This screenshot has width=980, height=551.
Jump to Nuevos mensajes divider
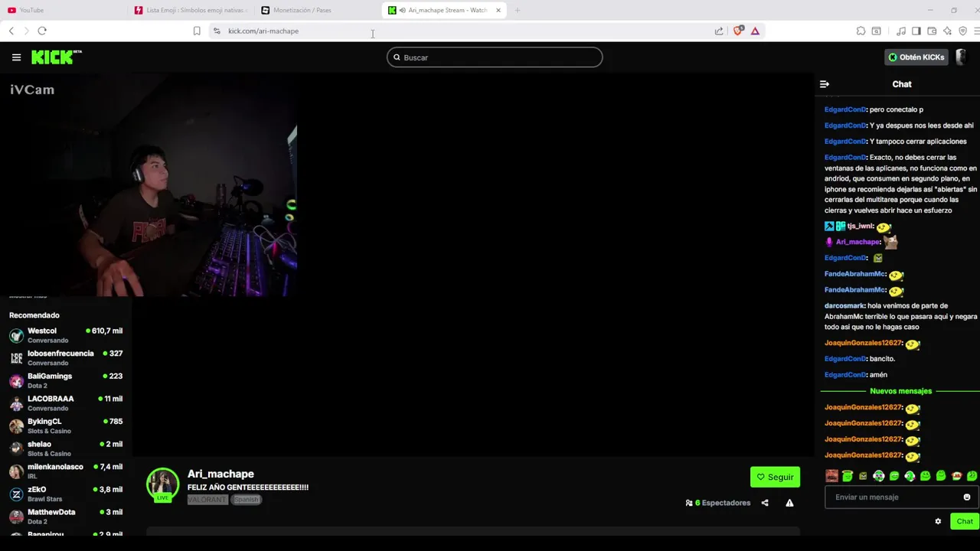click(x=900, y=391)
